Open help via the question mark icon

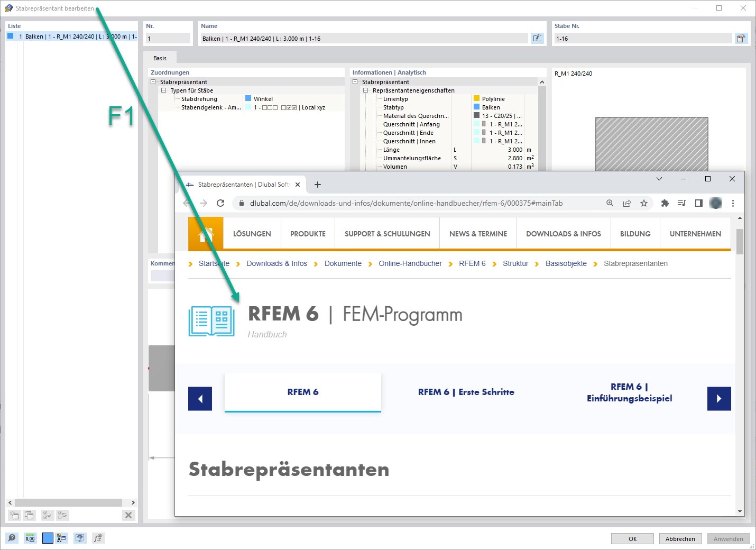[x=12, y=538]
